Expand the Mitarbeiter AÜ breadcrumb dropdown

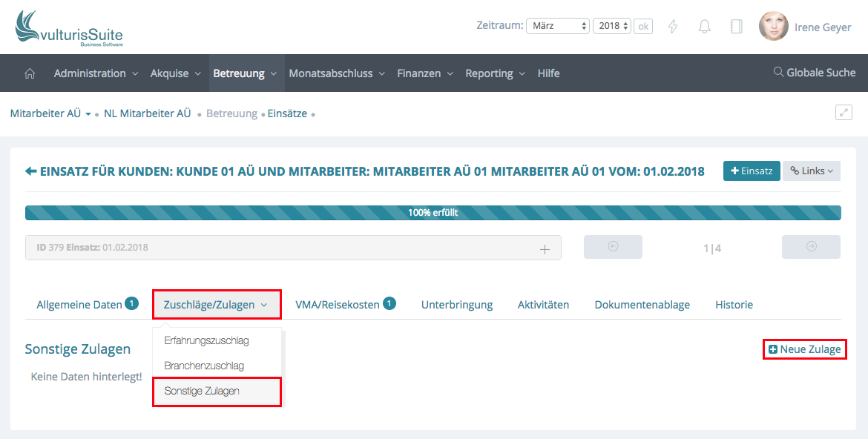point(88,114)
